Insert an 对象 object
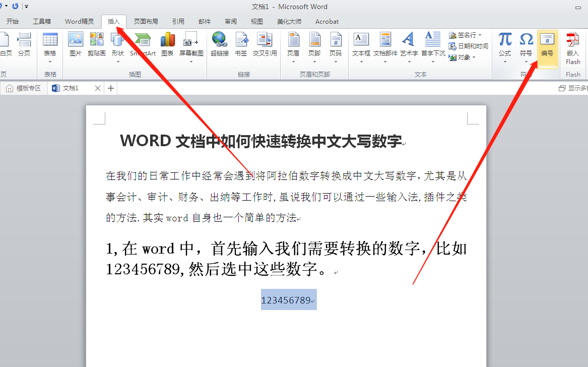The image size is (588, 367). click(x=462, y=57)
